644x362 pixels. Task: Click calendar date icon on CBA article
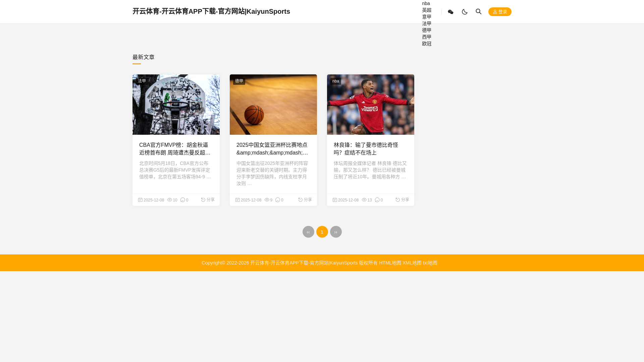140,200
